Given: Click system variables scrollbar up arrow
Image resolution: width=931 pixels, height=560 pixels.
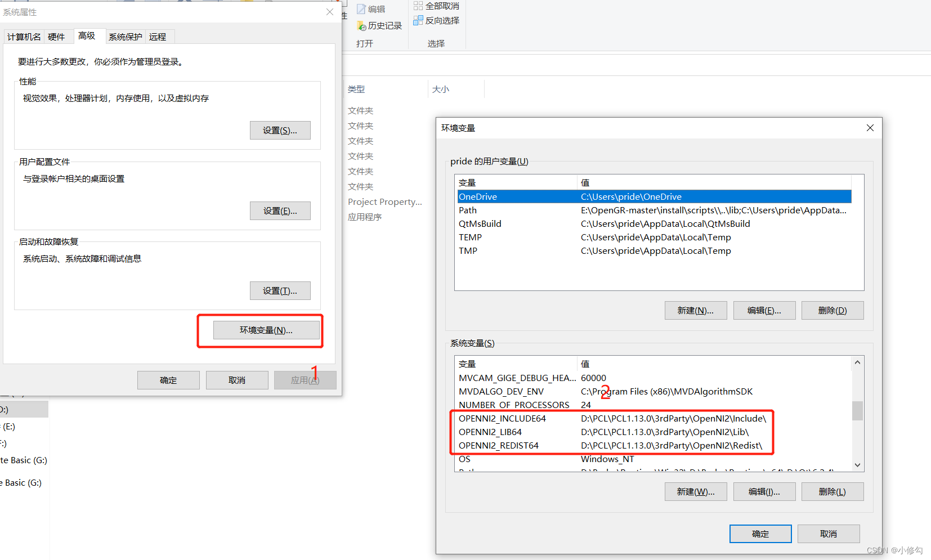Looking at the screenshot, I should (x=857, y=362).
